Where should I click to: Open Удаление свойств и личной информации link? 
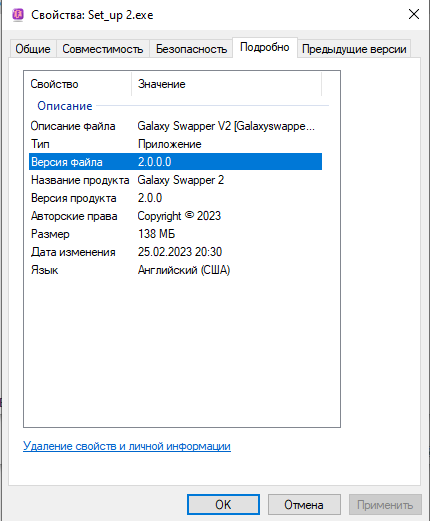(127, 446)
